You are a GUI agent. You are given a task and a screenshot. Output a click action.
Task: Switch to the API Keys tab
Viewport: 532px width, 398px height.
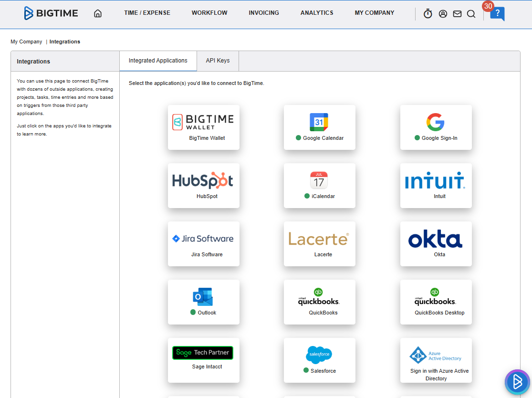[218, 61]
